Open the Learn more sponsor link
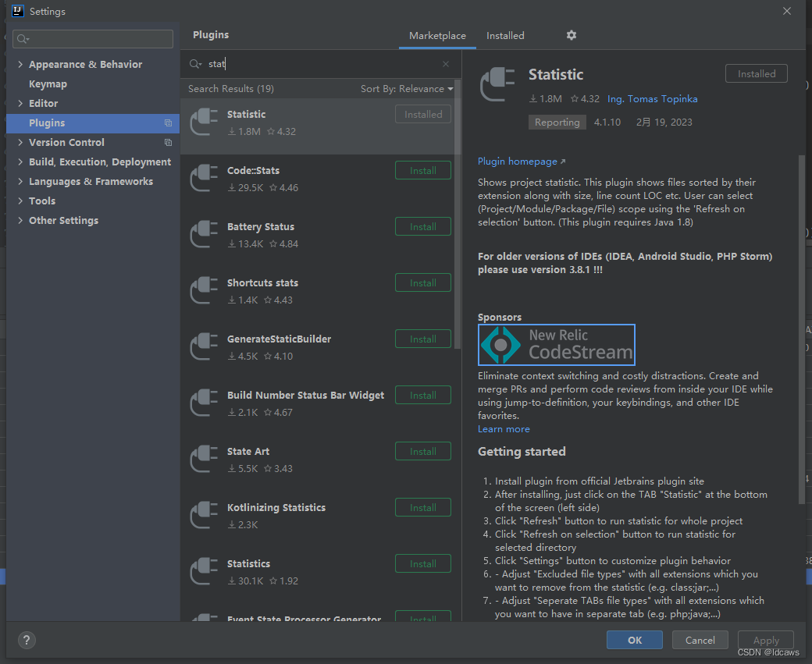Viewport: 812px width, 664px height. pyautogui.click(x=504, y=429)
